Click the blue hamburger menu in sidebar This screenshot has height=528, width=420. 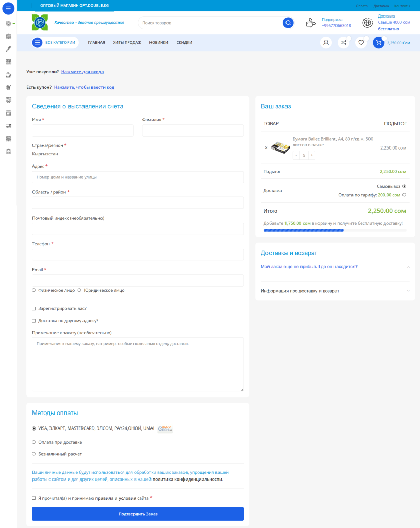8,8
